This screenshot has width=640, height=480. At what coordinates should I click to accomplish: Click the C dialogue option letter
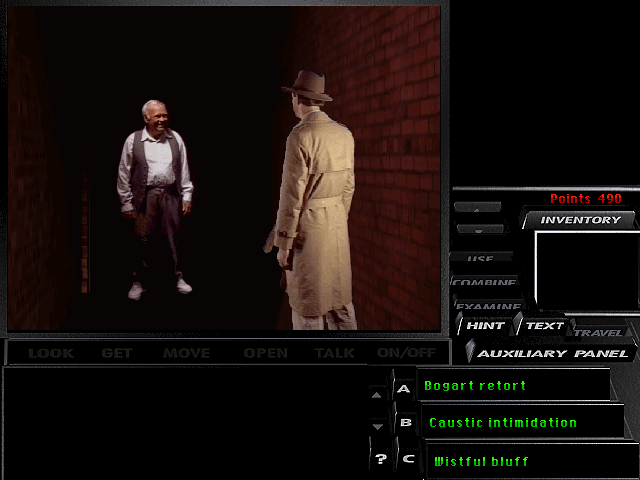tap(409, 459)
